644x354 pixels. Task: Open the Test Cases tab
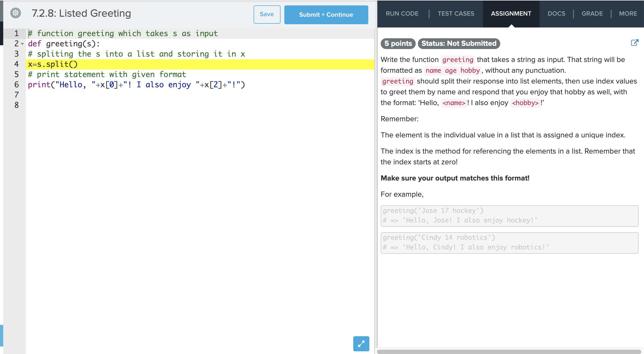pyautogui.click(x=456, y=14)
